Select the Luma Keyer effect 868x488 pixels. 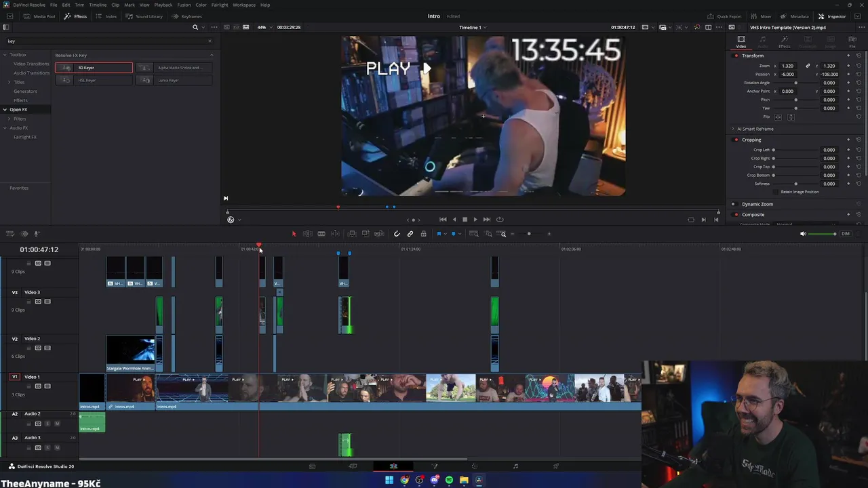[174, 80]
